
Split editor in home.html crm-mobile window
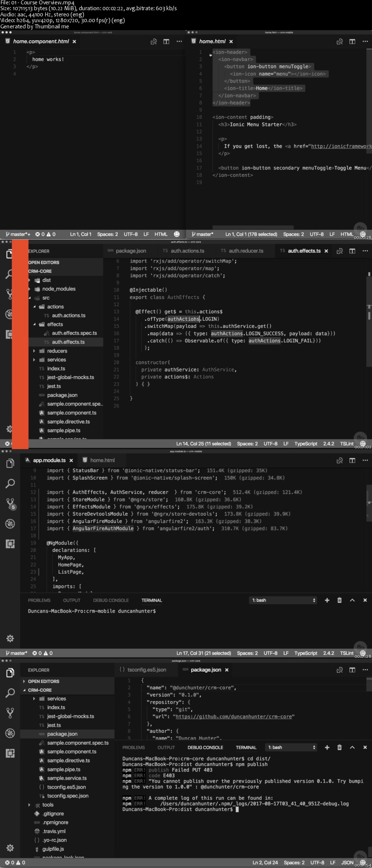pos(352,41)
